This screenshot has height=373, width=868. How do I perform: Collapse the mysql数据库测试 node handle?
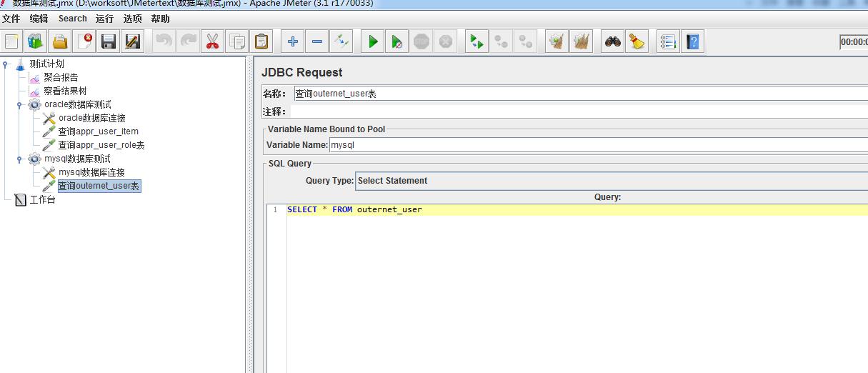pyautogui.click(x=19, y=159)
